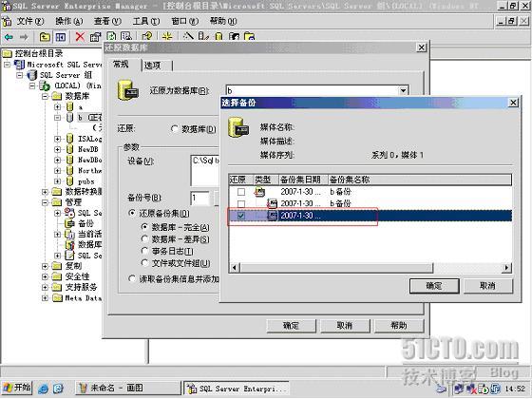The height and width of the screenshot is (399, 532).
Task: Click the Refresh toolbar icon
Action: (x=111, y=36)
